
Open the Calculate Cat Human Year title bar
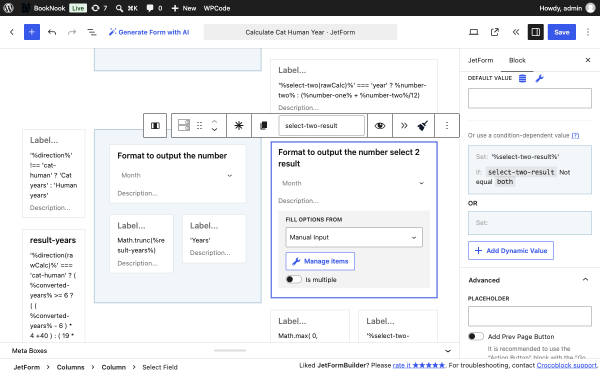300,32
